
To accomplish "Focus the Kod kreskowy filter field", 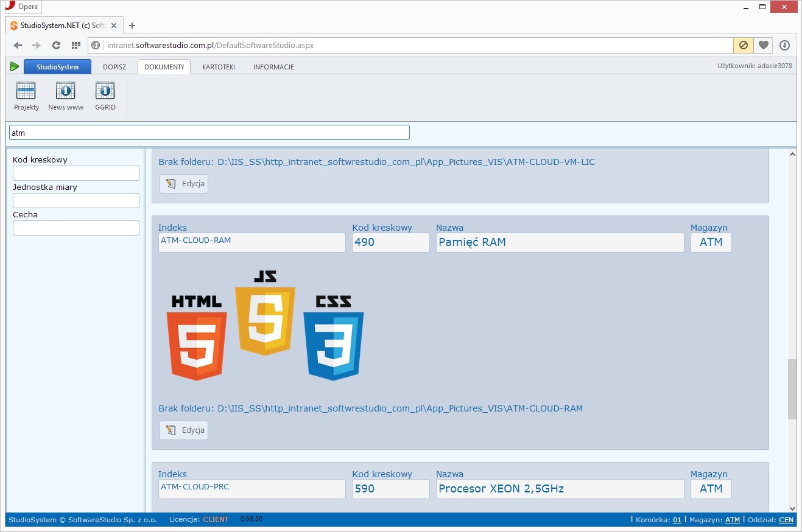I will 76,173.
